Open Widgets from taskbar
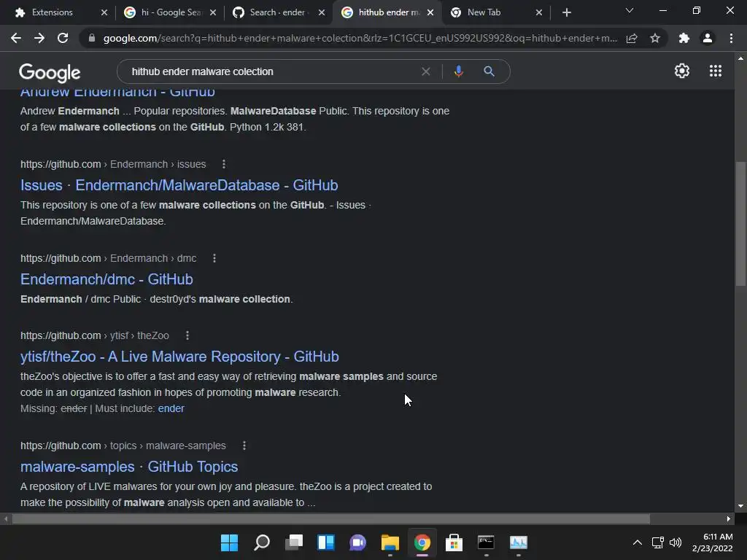 (x=326, y=542)
